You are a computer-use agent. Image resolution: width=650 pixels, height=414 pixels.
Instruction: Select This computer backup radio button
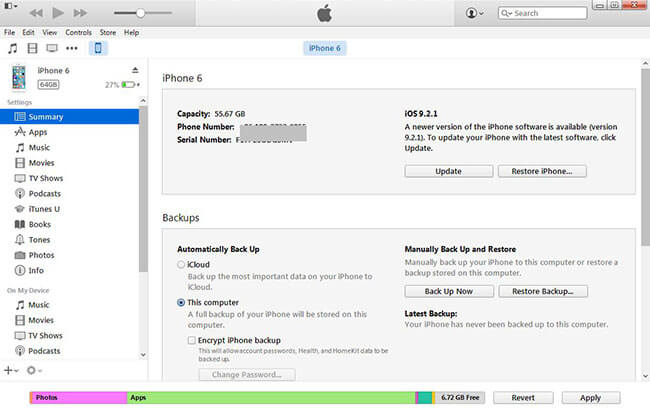point(181,303)
